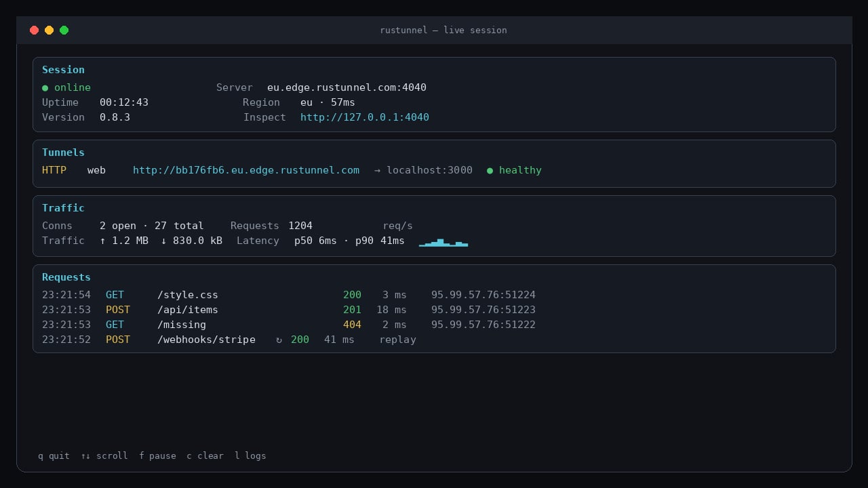
Task: Click the 200 status of /webhooks/stripe
Action: [300, 340]
